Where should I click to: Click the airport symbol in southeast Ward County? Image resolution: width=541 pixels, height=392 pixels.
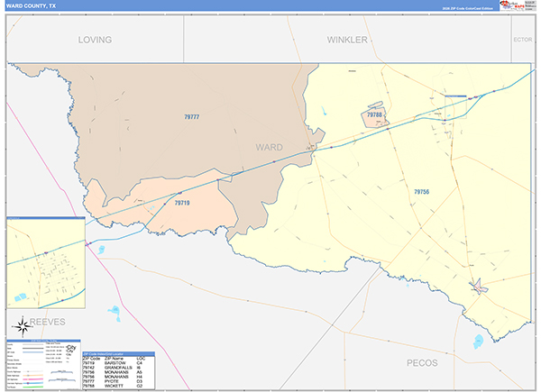(x=478, y=287)
